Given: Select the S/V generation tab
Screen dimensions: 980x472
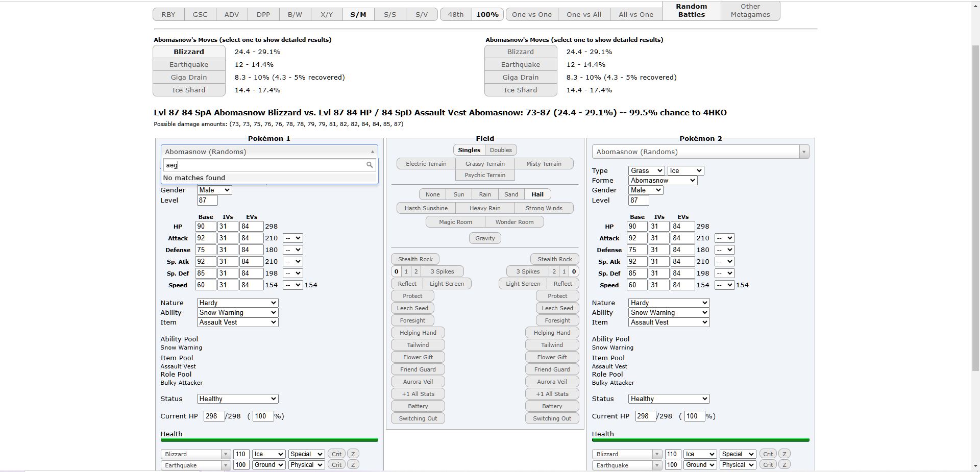Looking at the screenshot, I should coord(422,14).
